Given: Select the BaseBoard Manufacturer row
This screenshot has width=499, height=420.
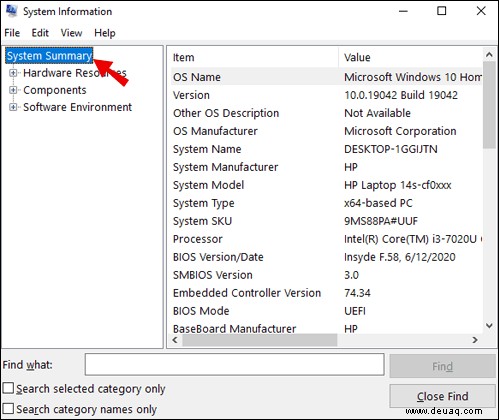Looking at the screenshot, I should [x=326, y=328].
